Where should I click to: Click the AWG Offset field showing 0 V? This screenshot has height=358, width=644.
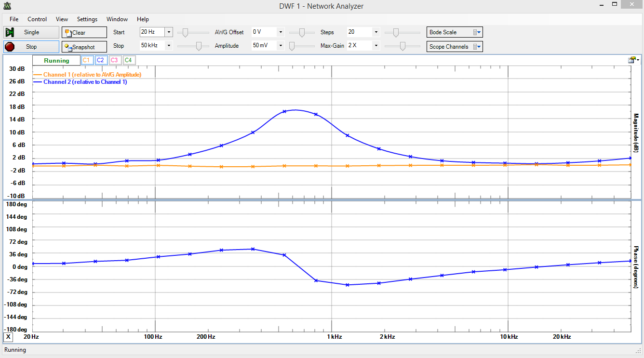pyautogui.click(x=264, y=32)
